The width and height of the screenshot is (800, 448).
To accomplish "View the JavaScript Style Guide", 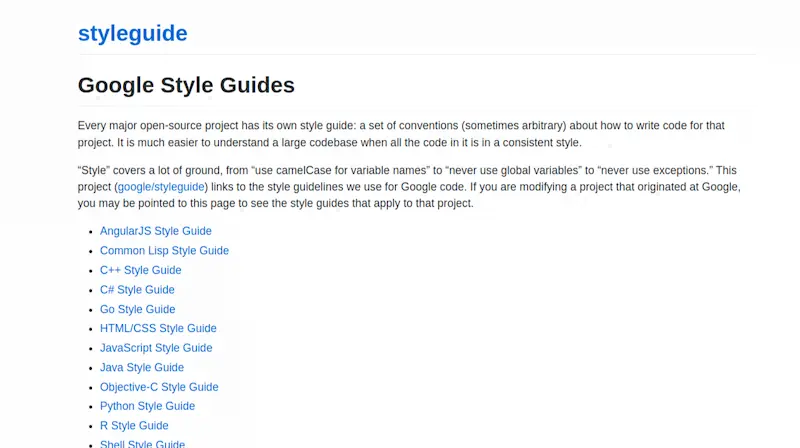I will point(156,348).
